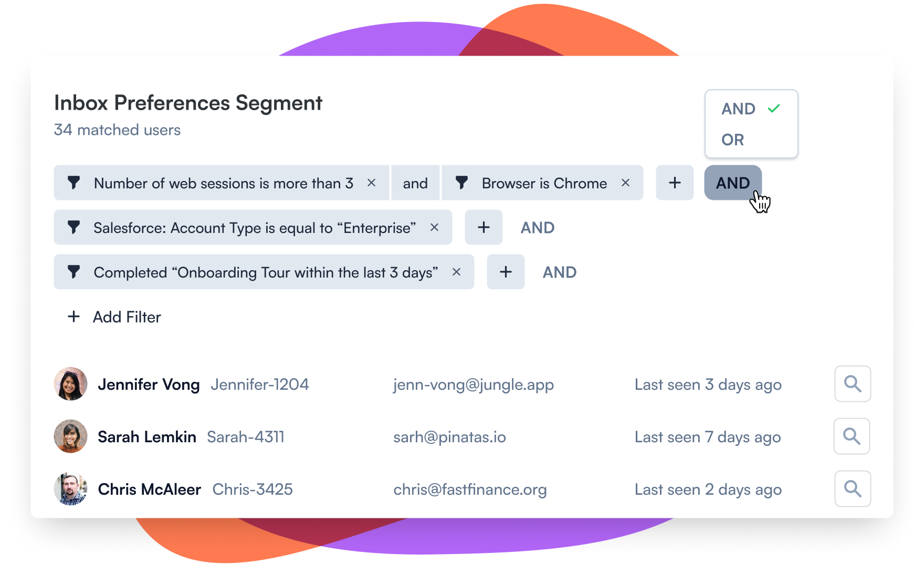Image resolution: width=924 pixels, height=575 pixels.
Task: Remove the Browser is Chrome filter
Action: [x=625, y=183]
